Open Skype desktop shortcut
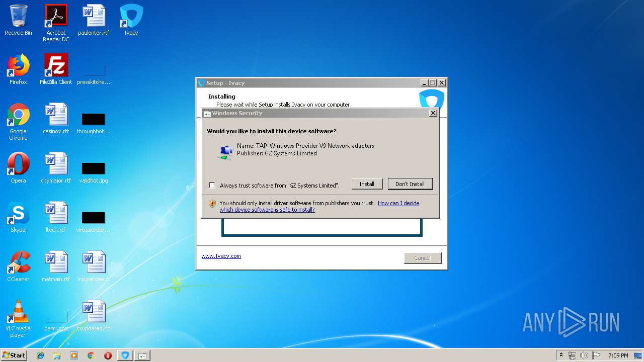 pos(18,217)
